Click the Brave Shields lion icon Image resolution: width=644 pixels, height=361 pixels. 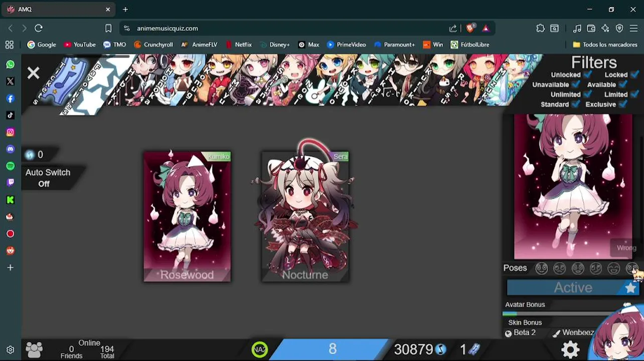coord(470,28)
